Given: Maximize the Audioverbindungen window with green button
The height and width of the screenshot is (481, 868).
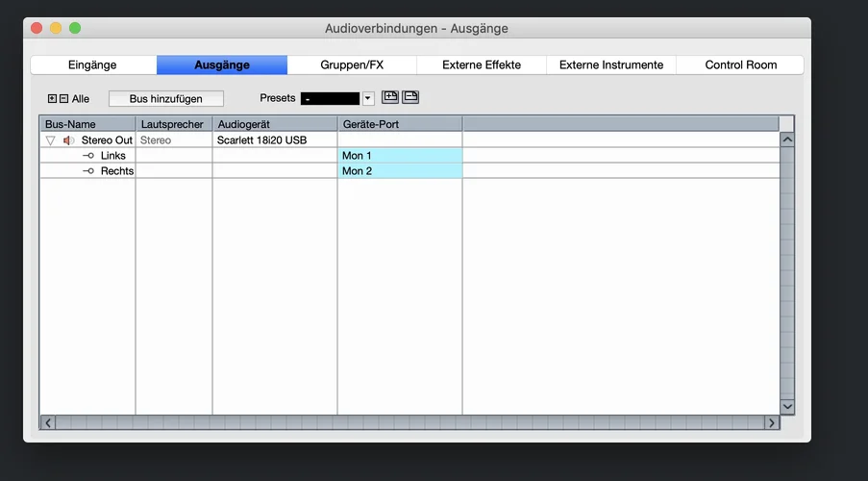Looking at the screenshot, I should (75, 28).
